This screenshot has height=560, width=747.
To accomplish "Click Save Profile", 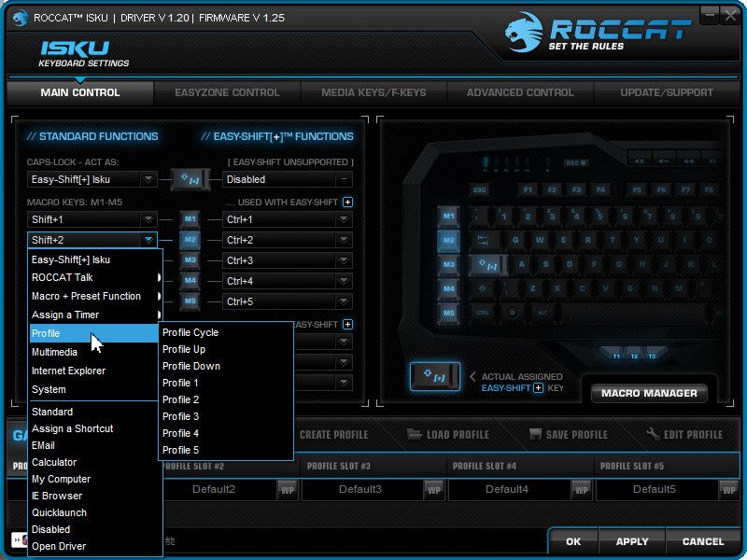I will 569,434.
